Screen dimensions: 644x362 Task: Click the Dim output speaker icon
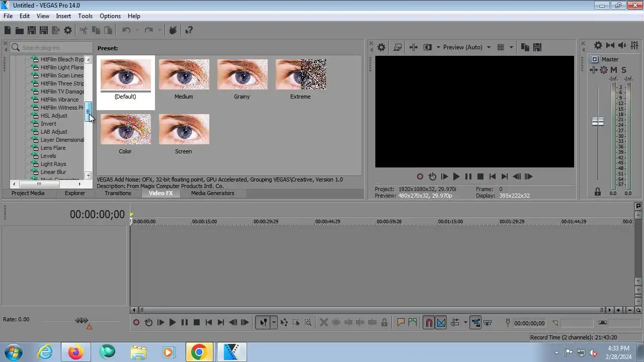pyautogui.click(x=622, y=45)
